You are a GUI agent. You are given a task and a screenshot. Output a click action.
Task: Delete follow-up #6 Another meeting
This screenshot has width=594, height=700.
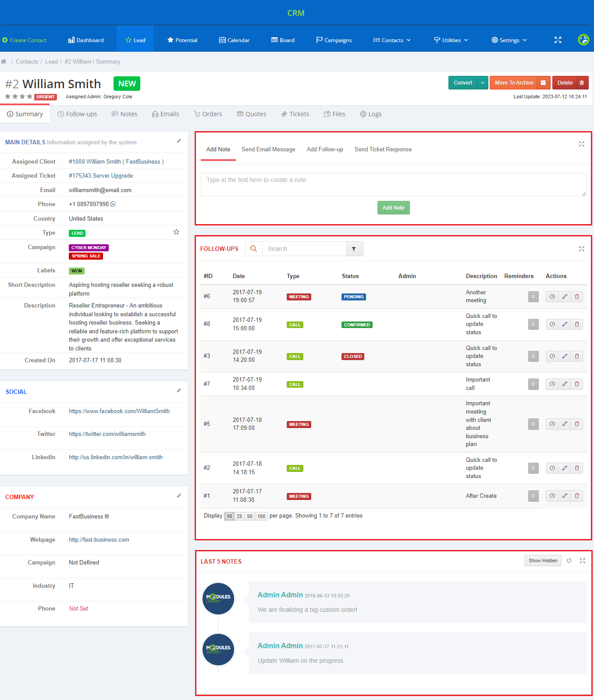(577, 296)
